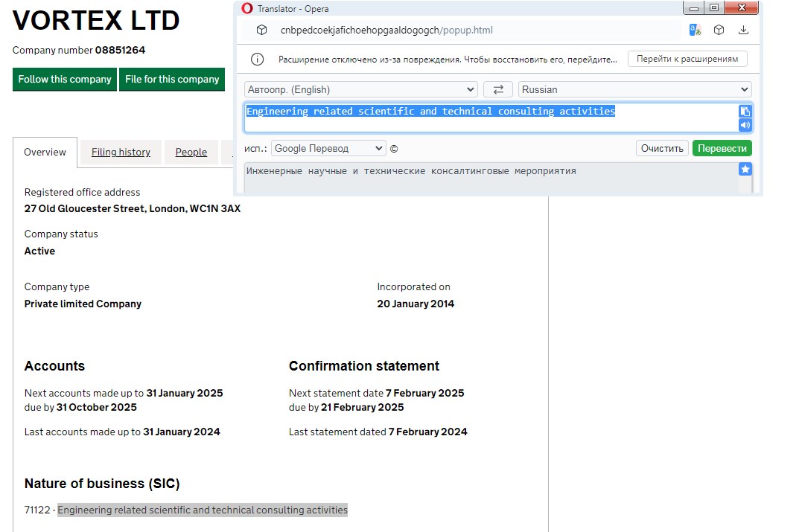Screen dimensions: 799x532
Task: Click the Nature of business (SIC) heading
Action: [102, 483]
